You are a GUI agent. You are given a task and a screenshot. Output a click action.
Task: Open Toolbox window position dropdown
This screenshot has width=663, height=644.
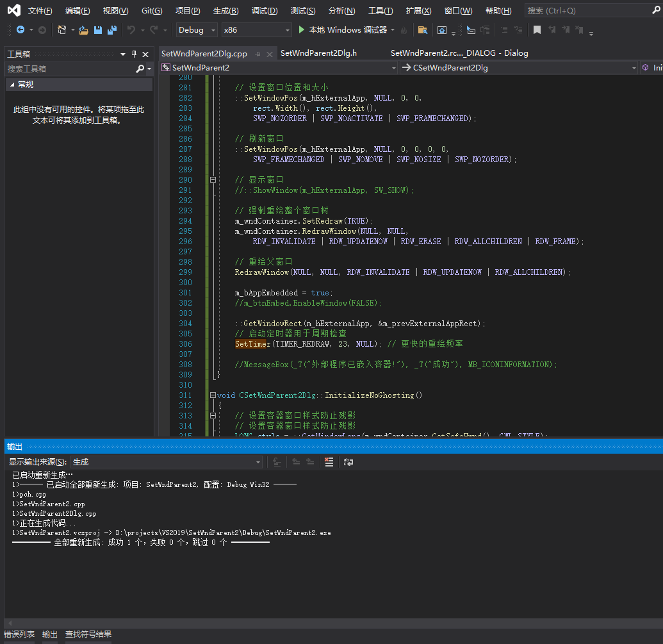pyautogui.click(x=122, y=54)
